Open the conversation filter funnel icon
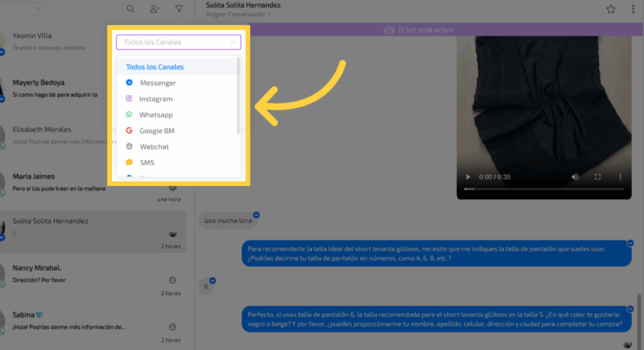The image size is (644, 350). tap(179, 9)
